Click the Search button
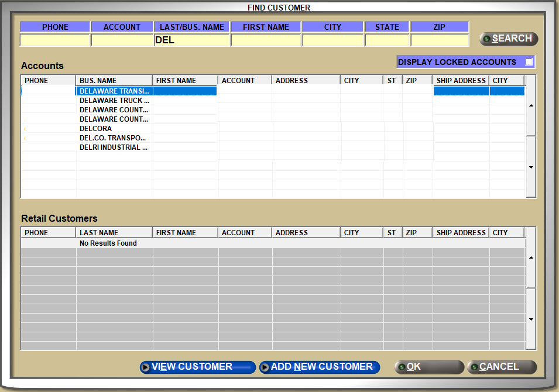This screenshot has width=559, height=392. (508, 39)
